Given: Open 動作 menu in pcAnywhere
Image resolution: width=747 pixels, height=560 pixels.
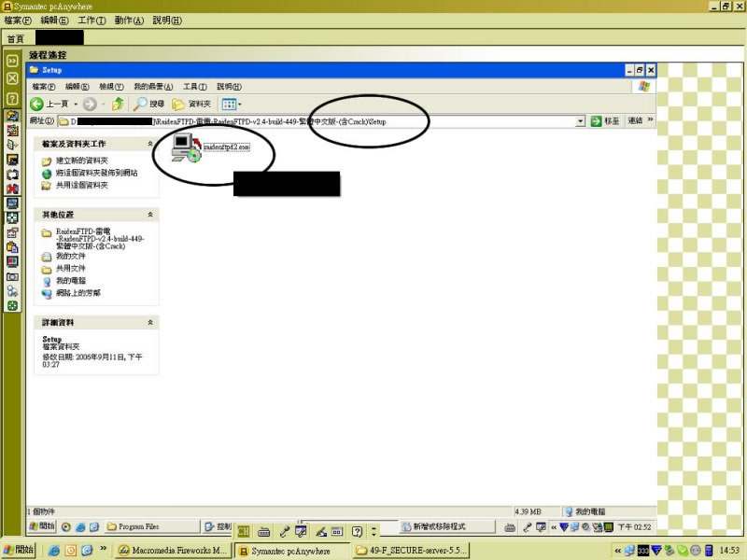Looking at the screenshot, I should click(x=129, y=21).
